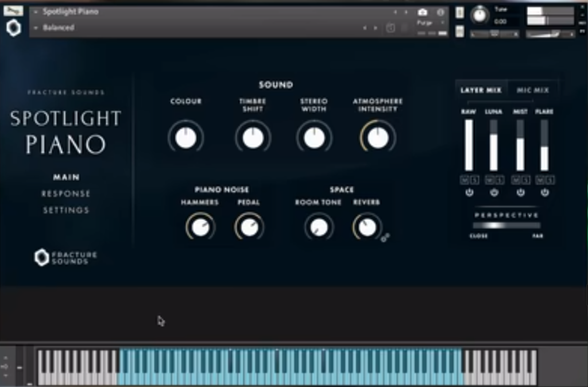The image size is (588, 387).
Task: Click the LUNA layer volume fader
Action: tap(494, 145)
